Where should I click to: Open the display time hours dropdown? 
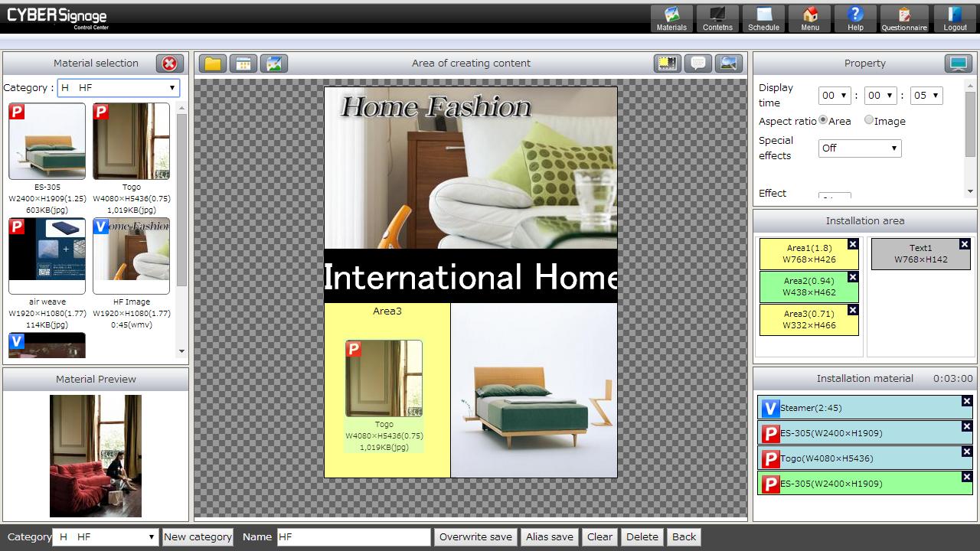pos(835,96)
